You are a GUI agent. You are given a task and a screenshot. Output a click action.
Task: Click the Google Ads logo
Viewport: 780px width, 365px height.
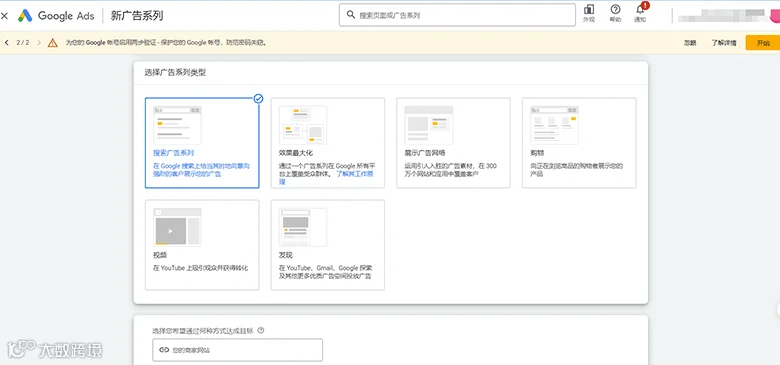[56, 15]
